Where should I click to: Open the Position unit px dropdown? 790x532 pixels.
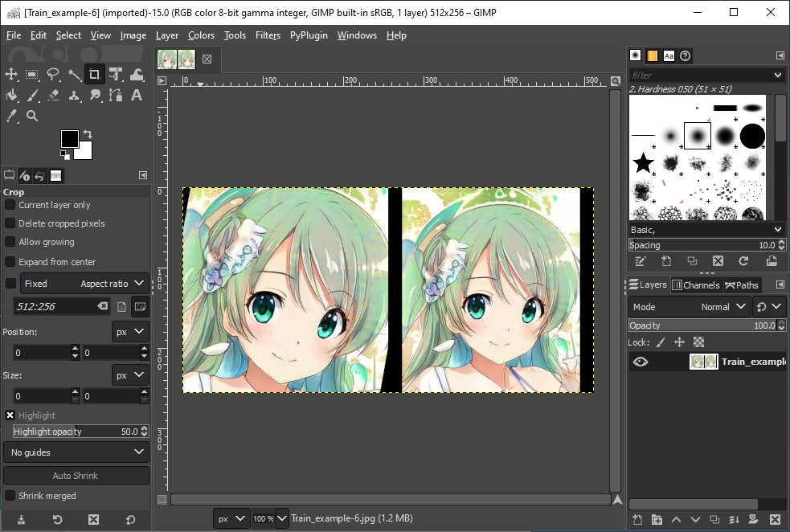coord(130,331)
